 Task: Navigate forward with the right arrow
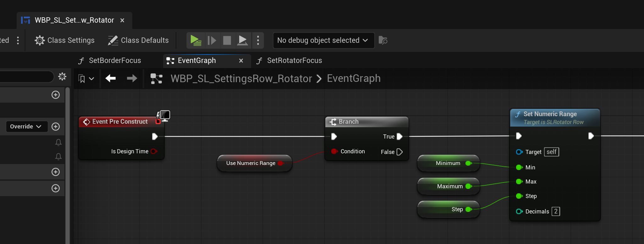click(x=132, y=78)
